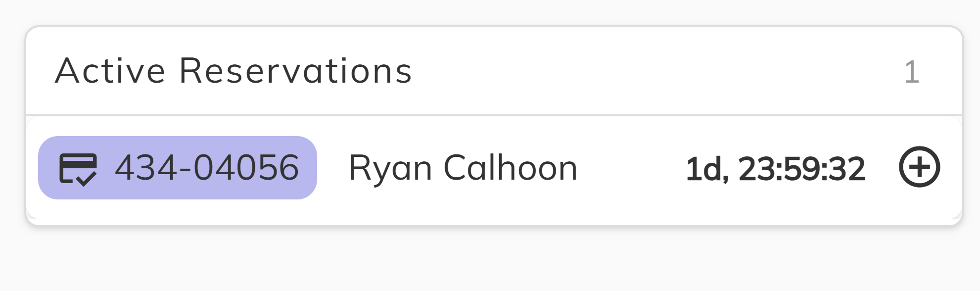Show more options for reservation 434-04056
Viewport: 980px width, 291px height.
click(x=919, y=167)
